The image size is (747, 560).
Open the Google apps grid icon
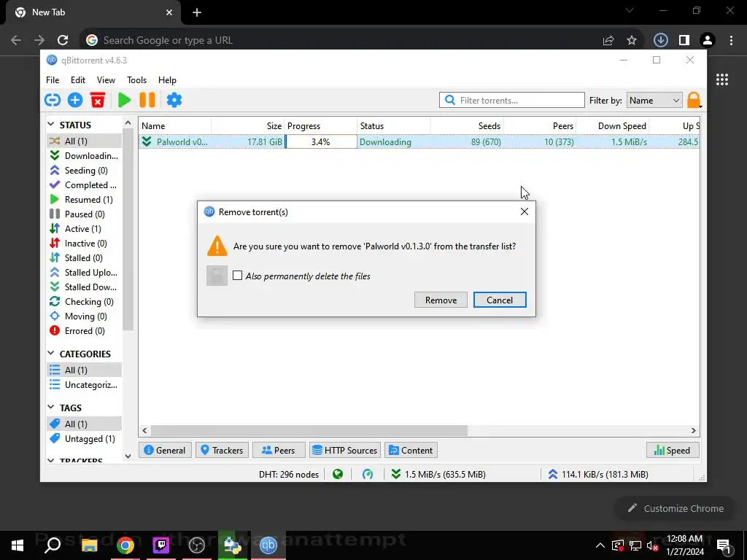(722, 79)
